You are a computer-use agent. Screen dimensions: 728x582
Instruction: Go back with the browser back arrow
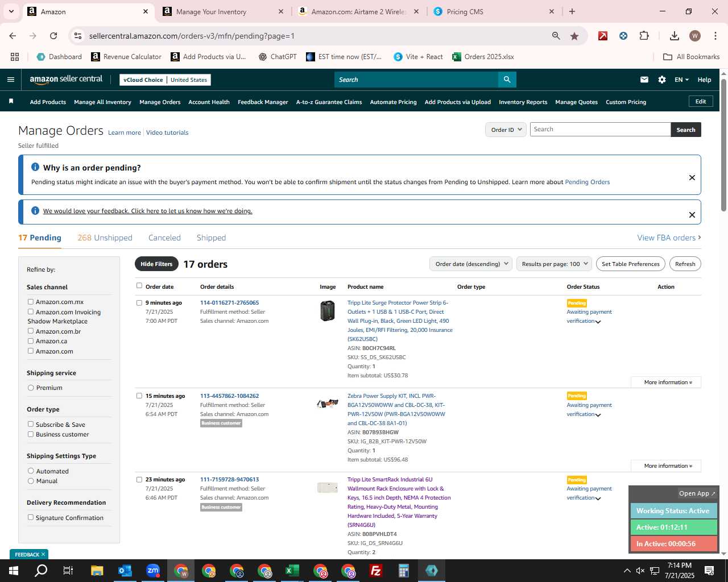point(13,36)
